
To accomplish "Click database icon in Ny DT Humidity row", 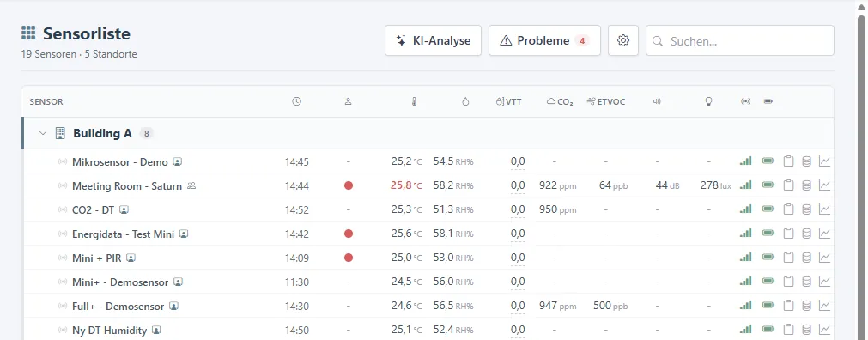I will click(806, 330).
